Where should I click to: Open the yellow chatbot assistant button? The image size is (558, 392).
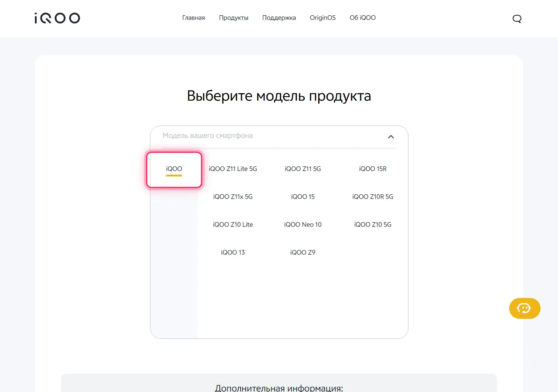point(525,308)
